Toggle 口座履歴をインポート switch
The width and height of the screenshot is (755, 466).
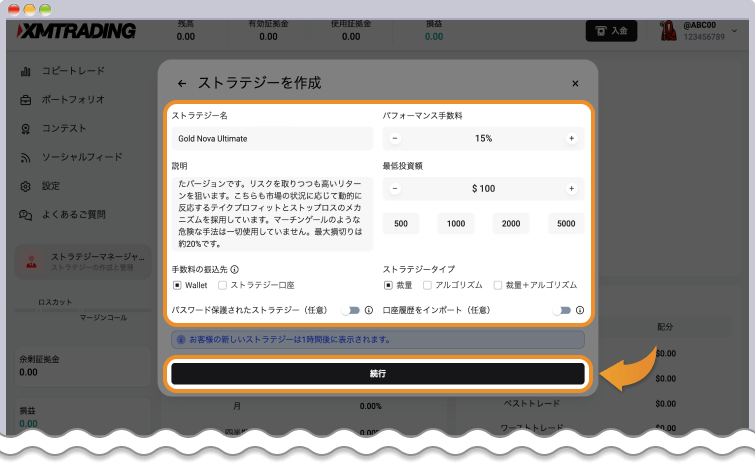[x=561, y=311]
